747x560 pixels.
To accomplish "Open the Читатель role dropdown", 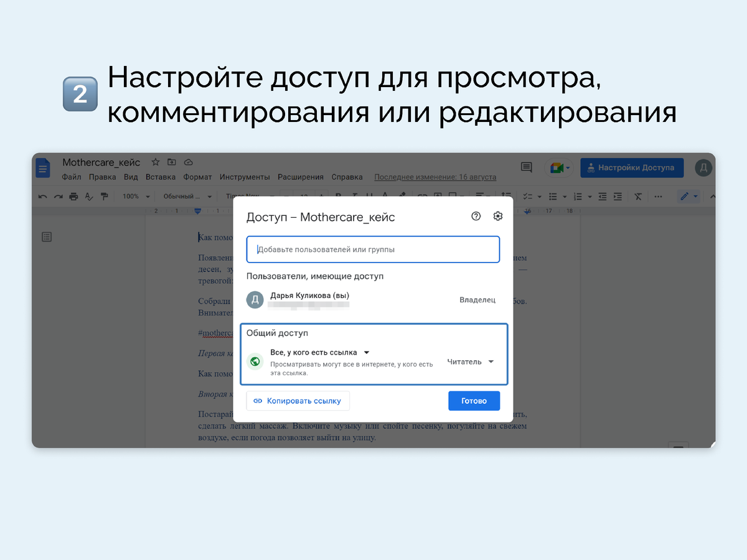I will click(x=471, y=362).
